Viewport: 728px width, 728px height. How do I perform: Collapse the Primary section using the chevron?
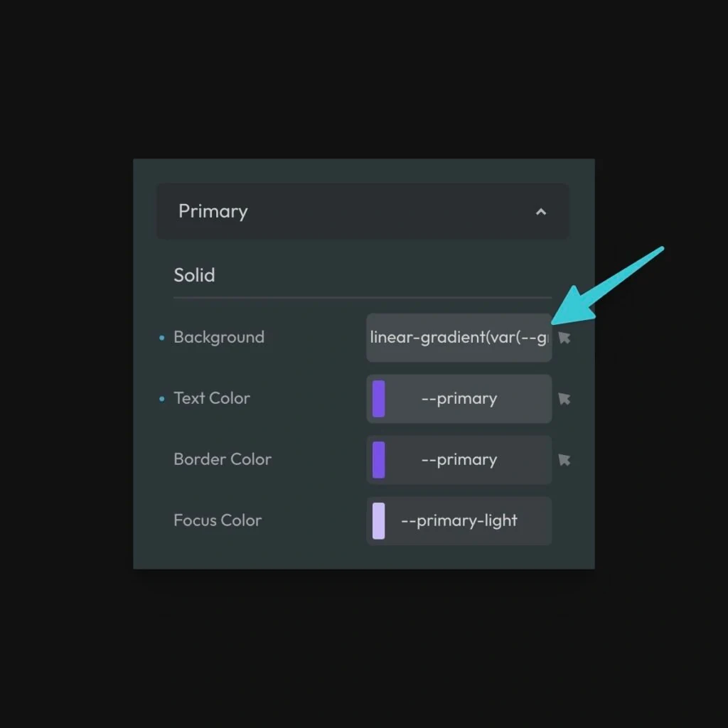[541, 212]
